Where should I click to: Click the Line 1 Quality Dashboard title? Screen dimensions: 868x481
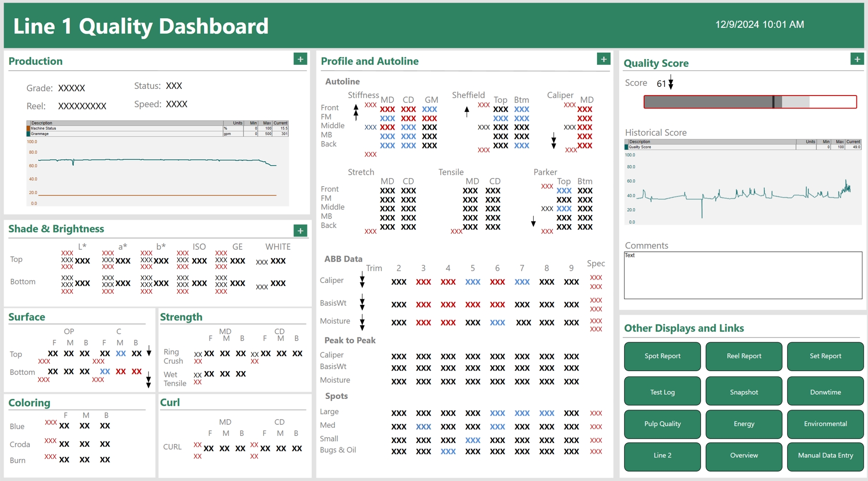click(x=141, y=26)
